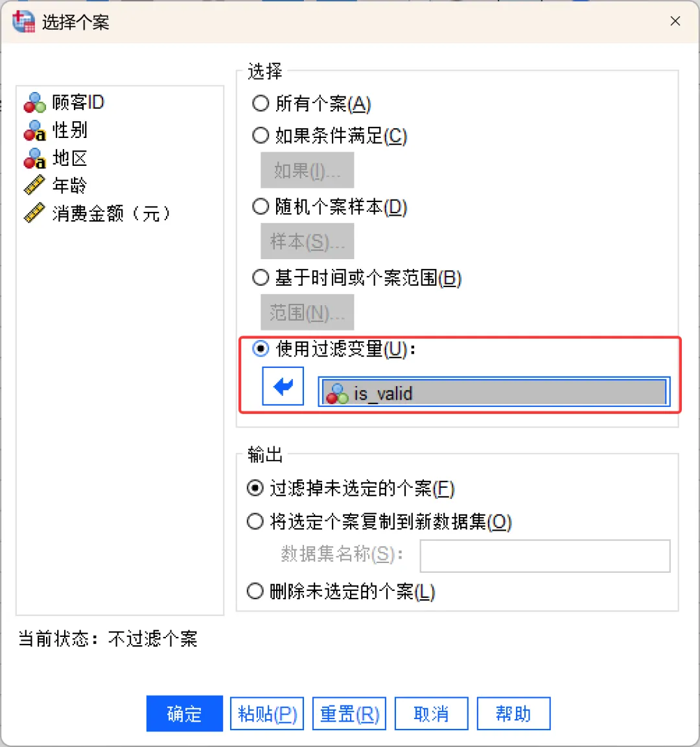700x747 pixels.
Task: Select the 消费金额（元）variable
Action: (x=110, y=213)
